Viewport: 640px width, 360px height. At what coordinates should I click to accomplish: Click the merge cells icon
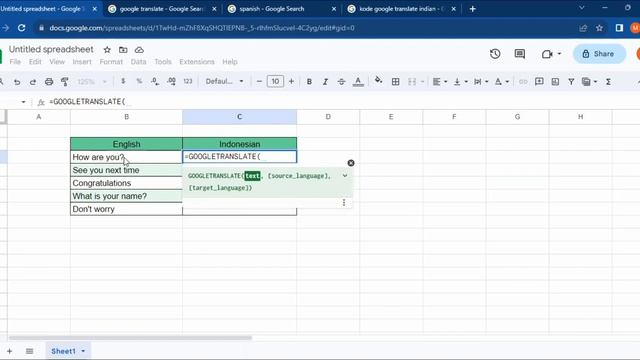coord(412,82)
